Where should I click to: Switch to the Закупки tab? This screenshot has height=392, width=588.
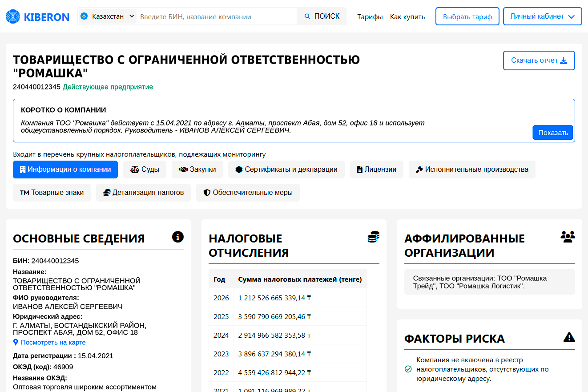point(197,170)
